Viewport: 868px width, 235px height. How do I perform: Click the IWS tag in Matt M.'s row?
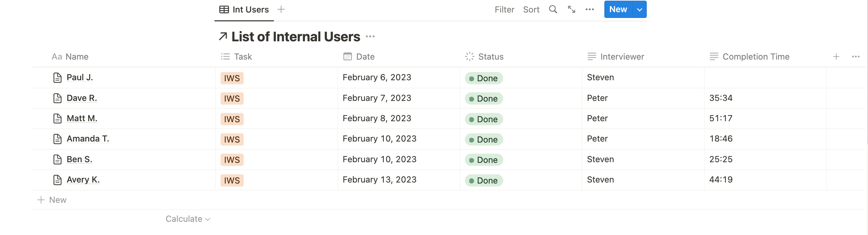tap(232, 119)
